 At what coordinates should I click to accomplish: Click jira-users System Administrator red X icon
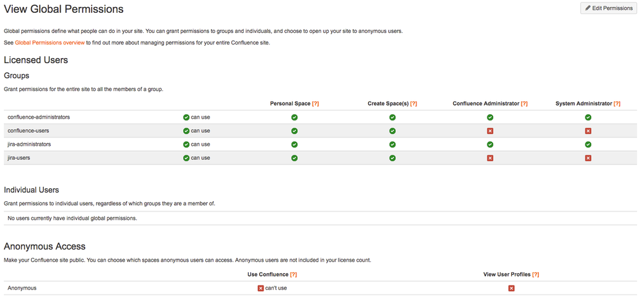[588, 158]
